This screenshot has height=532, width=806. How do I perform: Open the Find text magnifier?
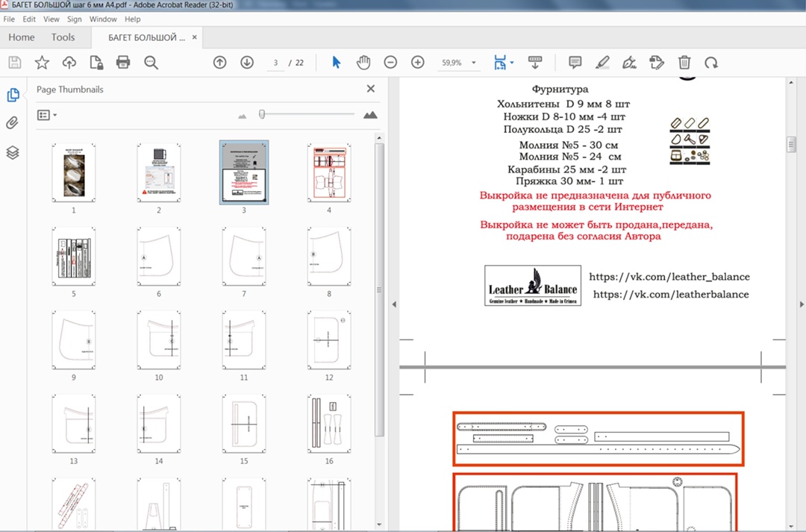151,63
